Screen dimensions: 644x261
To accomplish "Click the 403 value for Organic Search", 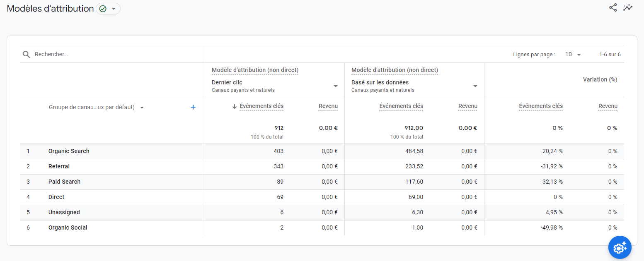I will pos(278,151).
